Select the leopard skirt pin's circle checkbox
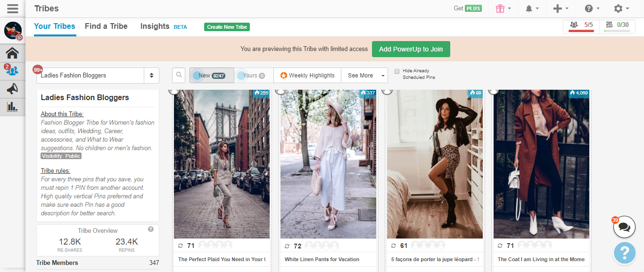Screen dimensions: 644x272 [x=388, y=90]
